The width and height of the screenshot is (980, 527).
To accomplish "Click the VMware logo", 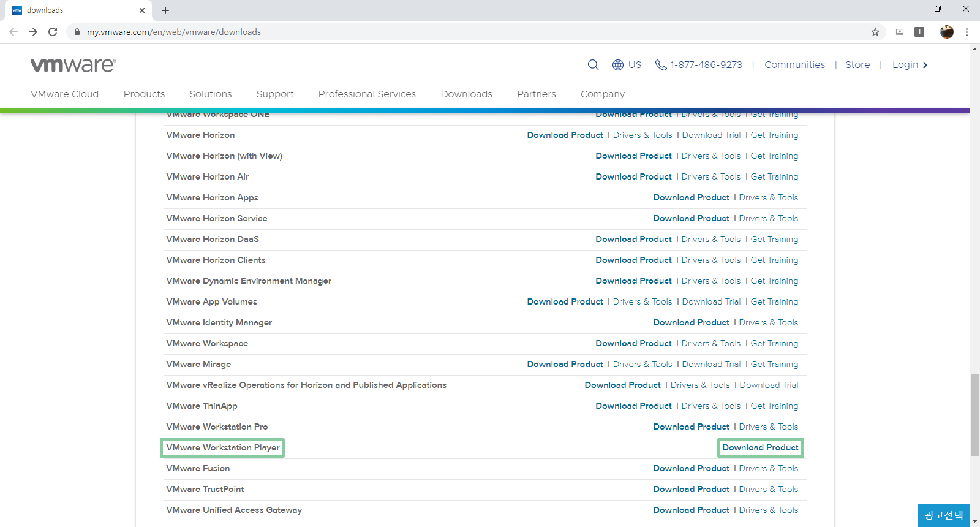I will (x=73, y=65).
